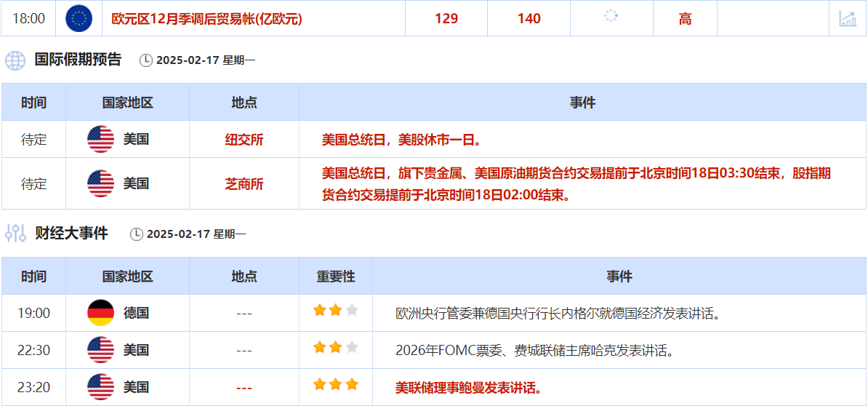Screen dimensions: 868x406
Task: Click the EU flag icon in the 18:00 row
Action: 79,19
